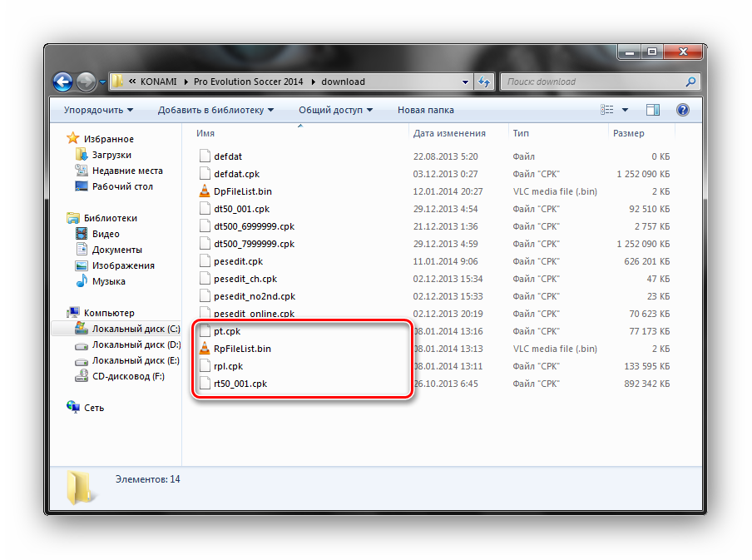752x560 pixels.
Task: Click the magnifier search icon
Action: pos(690,82)
